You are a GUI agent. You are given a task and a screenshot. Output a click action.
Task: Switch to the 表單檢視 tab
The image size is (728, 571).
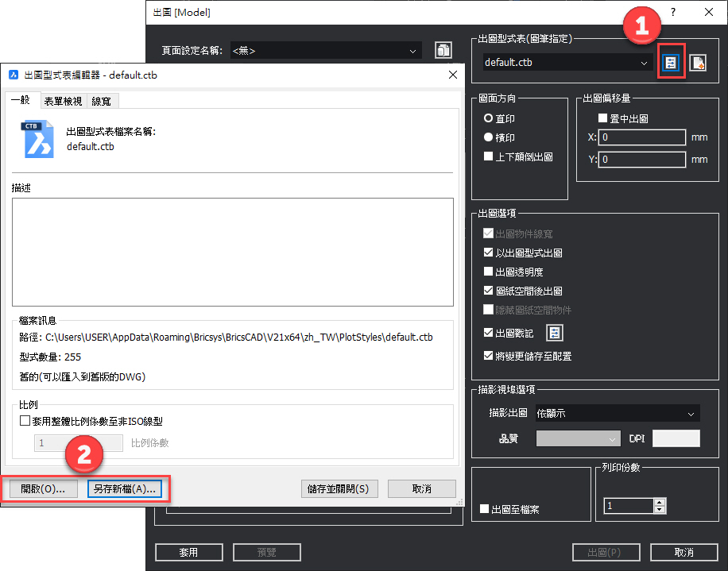click(63, 101)
